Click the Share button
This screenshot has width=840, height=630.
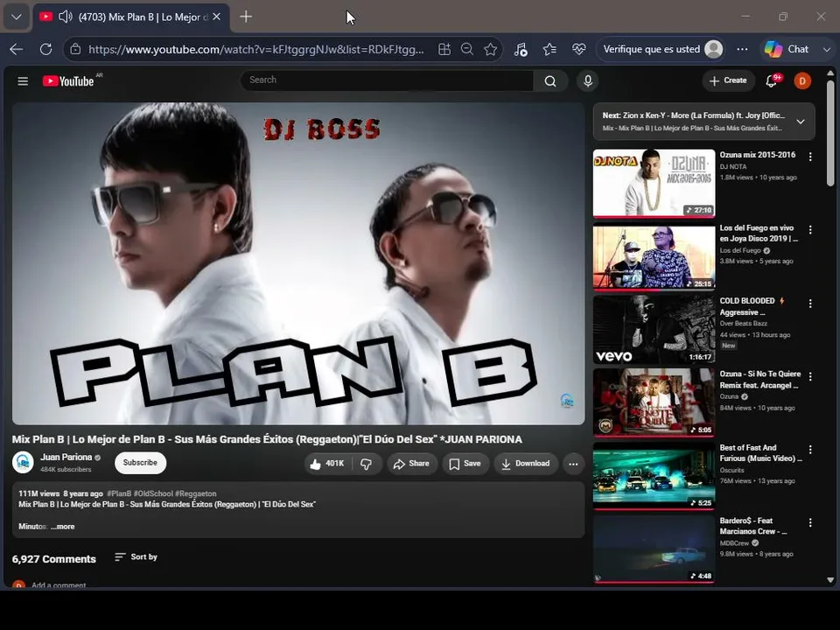coord(411,464)
